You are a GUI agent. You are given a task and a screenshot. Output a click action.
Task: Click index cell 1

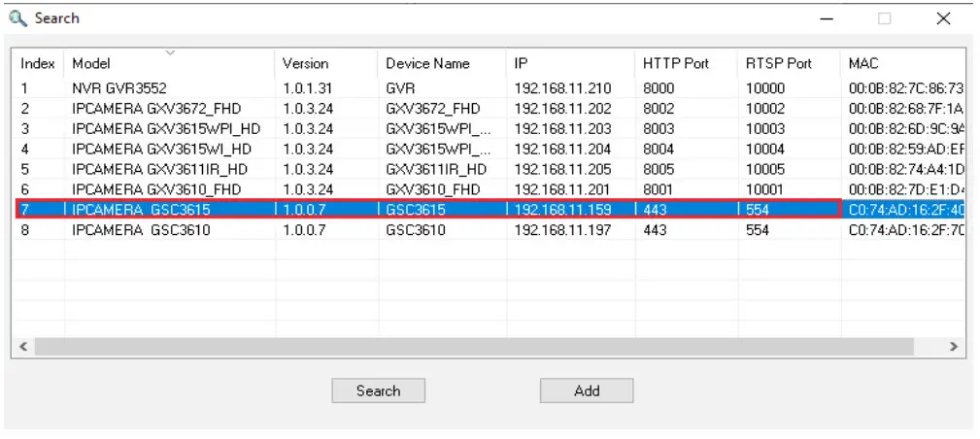pyautogui.click(x=25, y=88)
